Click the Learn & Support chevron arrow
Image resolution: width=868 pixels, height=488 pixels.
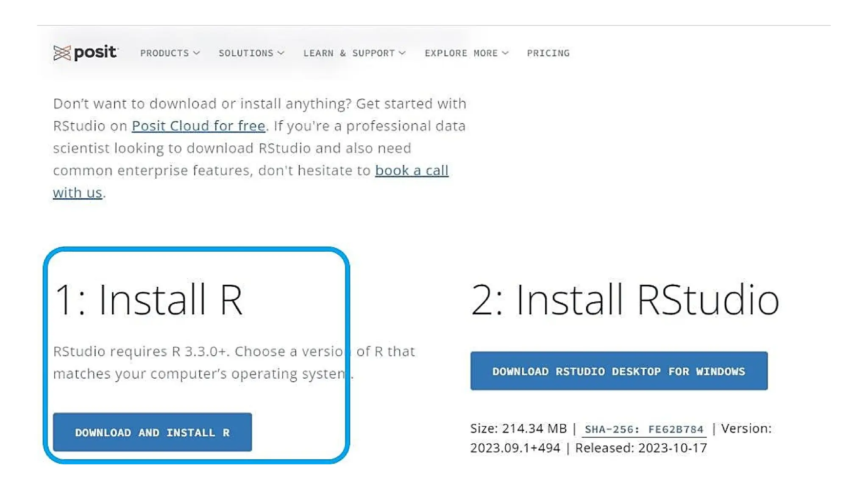pos(403,53)
